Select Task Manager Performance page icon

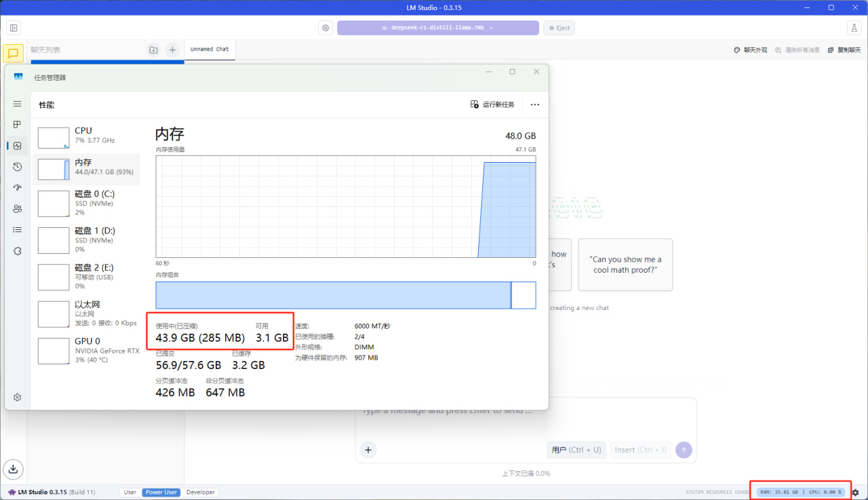pos(18,145)
